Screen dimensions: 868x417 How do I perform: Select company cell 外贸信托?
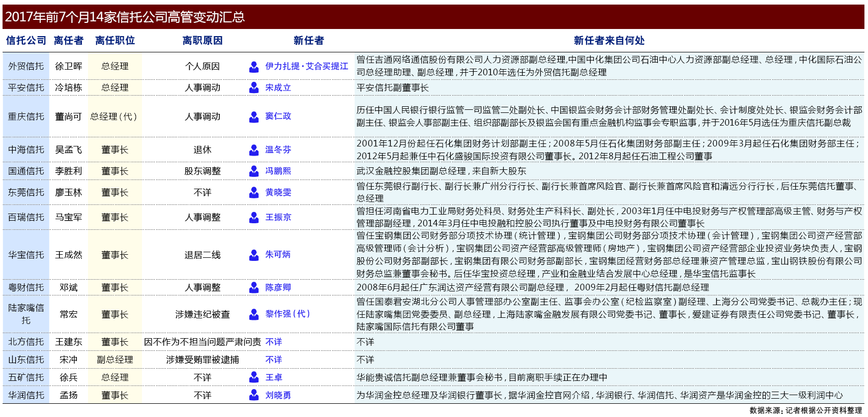pyautogui.click(x=26, y=66)
